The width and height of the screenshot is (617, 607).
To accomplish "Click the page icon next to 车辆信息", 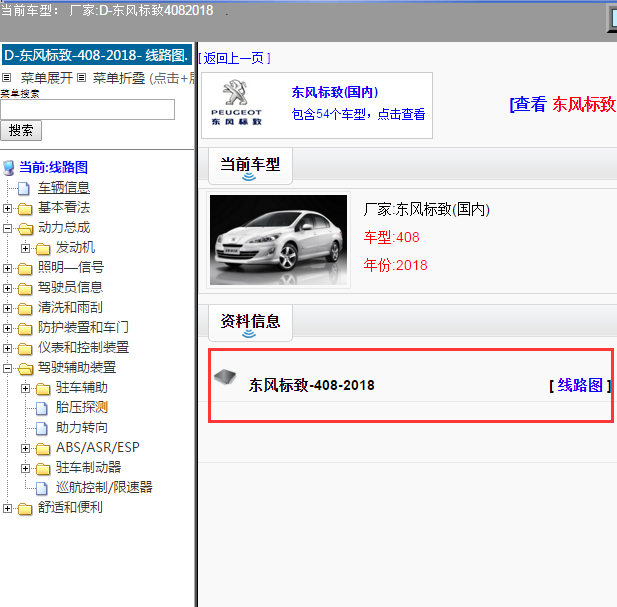I will (24, 188).
